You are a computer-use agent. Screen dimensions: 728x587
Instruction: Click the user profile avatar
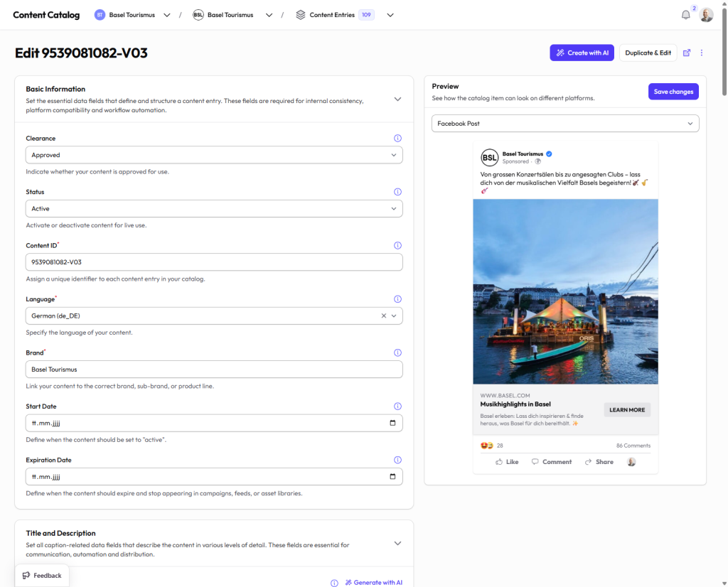click(706, 15)
